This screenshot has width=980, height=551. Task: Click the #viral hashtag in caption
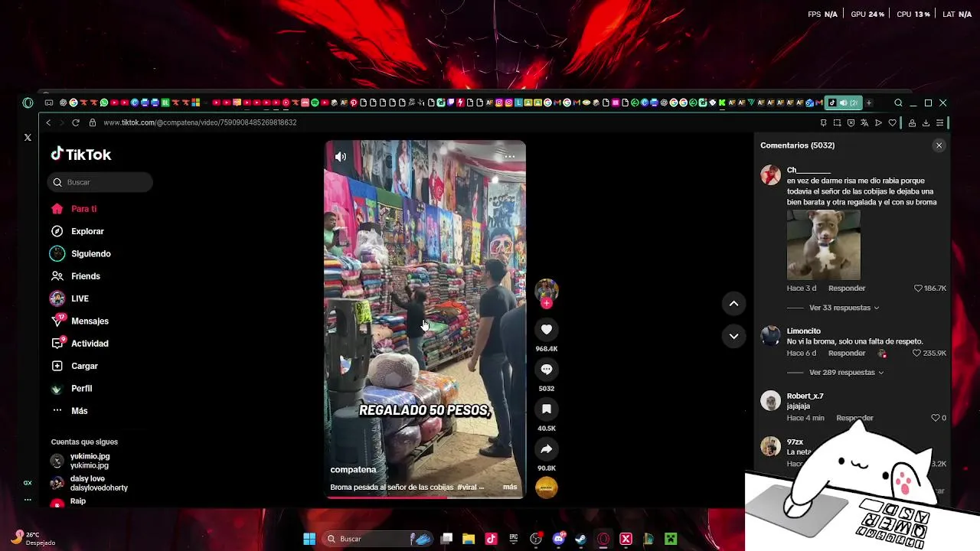[469, 487]
